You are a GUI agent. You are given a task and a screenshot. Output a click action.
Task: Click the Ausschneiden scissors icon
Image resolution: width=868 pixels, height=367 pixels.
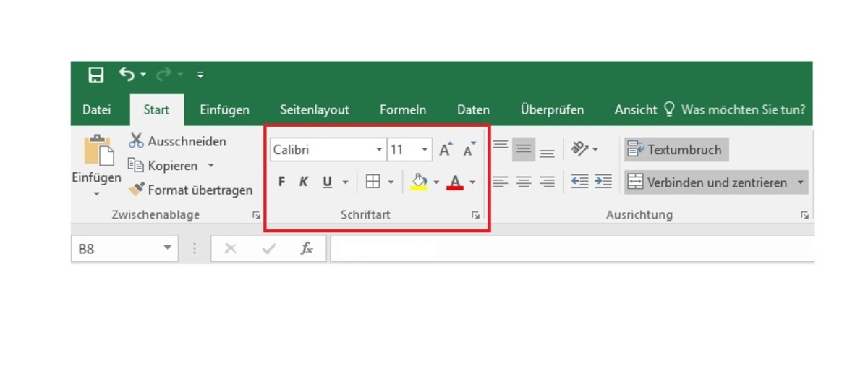click(136, 140)
